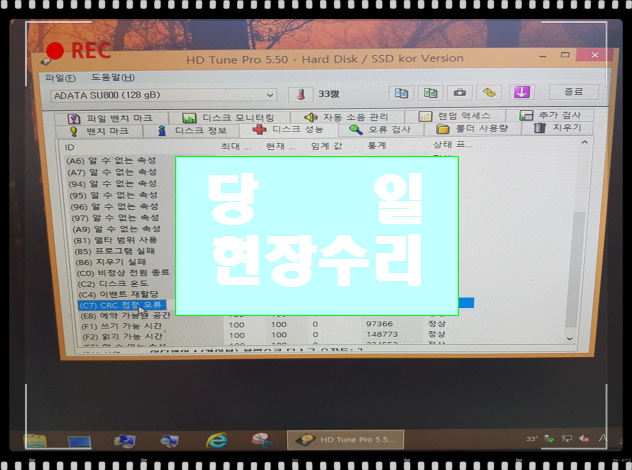Launch Internet Explorer from the taskbar

pos(216,440)
